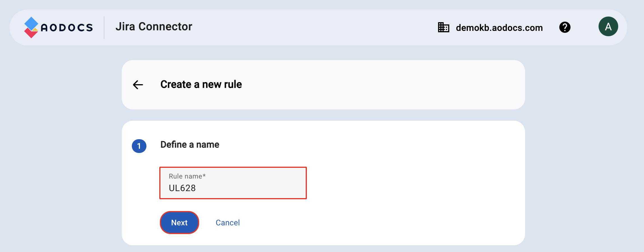This screenshot has width=644, height=252.
Task: Click the Create a new rule heading
Action: click(201, 84)
